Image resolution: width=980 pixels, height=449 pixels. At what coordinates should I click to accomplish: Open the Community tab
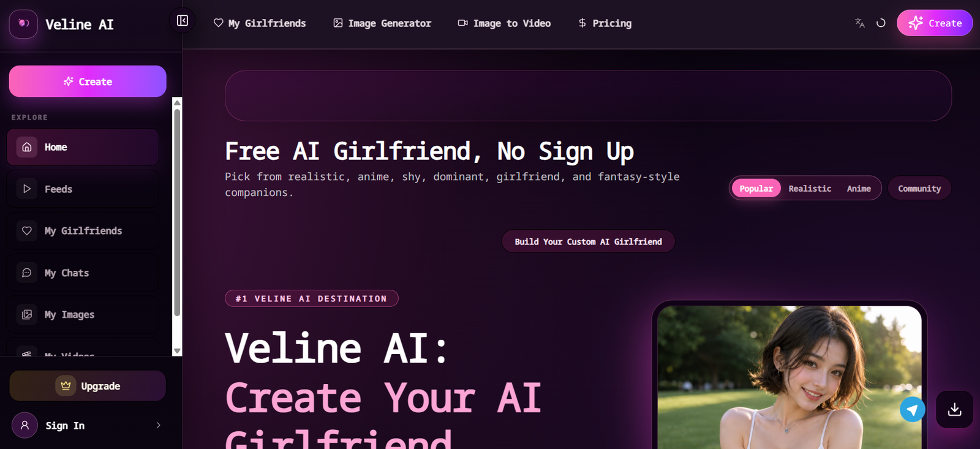[919, 188]
